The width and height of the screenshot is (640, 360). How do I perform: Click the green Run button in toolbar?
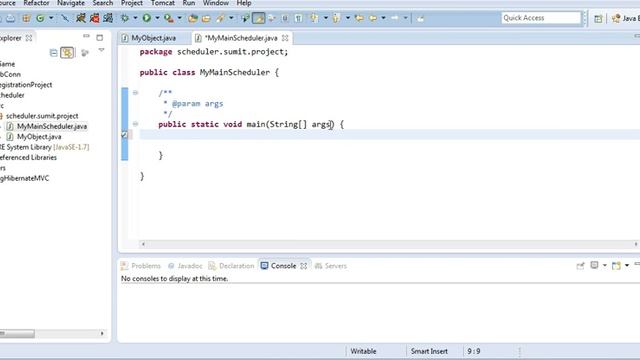click(147, 18)
